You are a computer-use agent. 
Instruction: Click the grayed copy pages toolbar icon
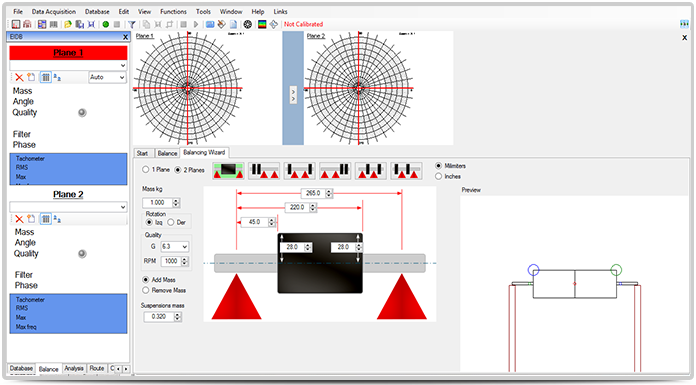pos(146,24)
